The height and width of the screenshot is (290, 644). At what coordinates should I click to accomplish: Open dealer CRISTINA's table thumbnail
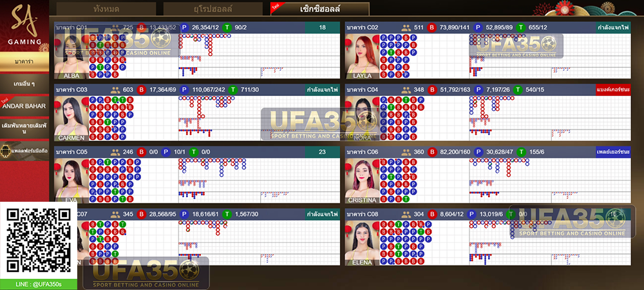(362, 180)
